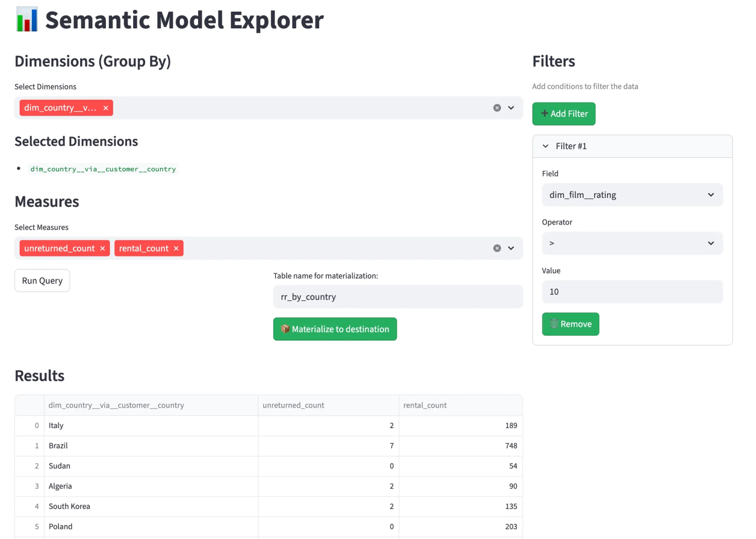This screenshot has width=756, height=539.
Task: Remove Filter #1 with Remove button
Action: click(x=571, y=324)
